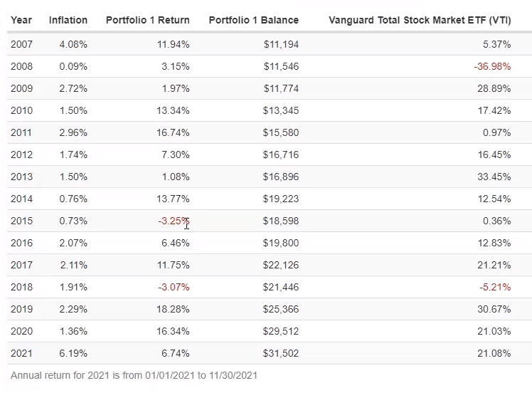Select the 18.28% portfolio return in 2019
Viewport: 532px width, 393px height.
[174, 309]
